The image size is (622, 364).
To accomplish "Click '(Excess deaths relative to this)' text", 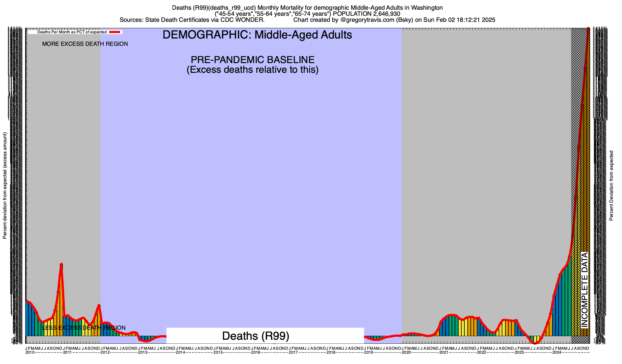I will 252,70.
